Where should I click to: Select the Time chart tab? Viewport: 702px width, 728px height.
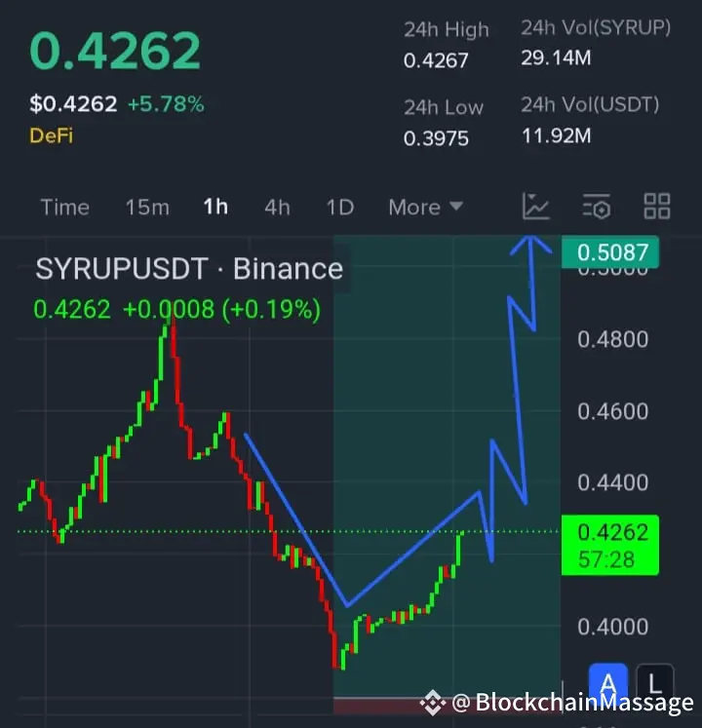click(x=65, y=207)
